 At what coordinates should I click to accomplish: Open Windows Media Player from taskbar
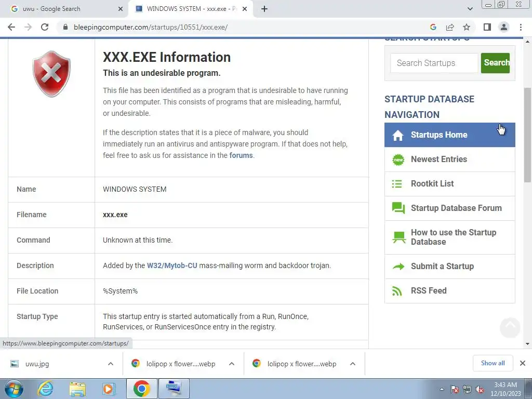109,389
